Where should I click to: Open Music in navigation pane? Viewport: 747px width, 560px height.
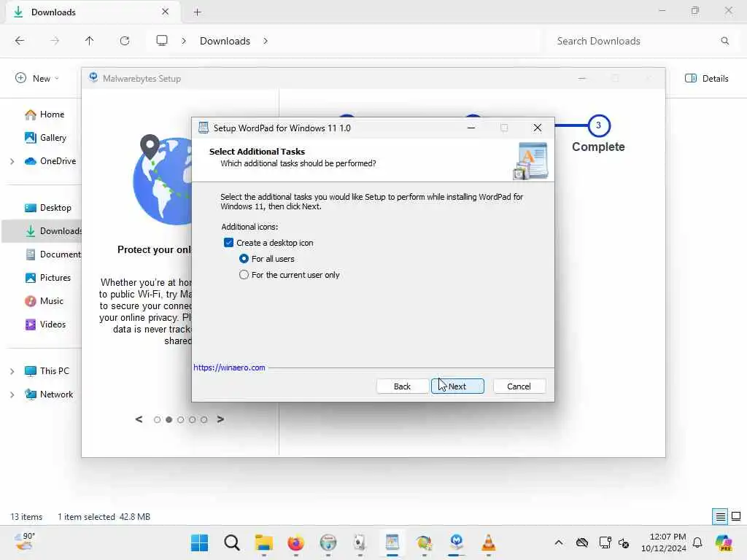(x=44, y=301)
